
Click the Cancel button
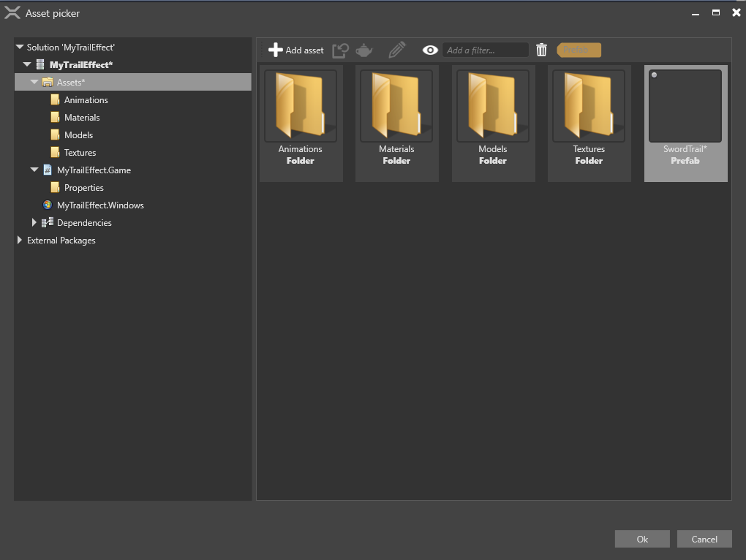click(x=704, y=539)
